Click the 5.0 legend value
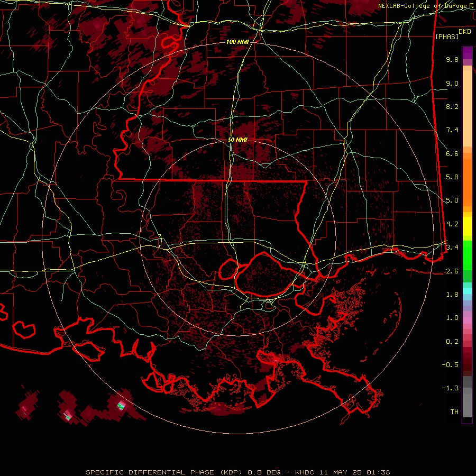The image size is (476, 476). pyautogui.click(x=452, y=200)
